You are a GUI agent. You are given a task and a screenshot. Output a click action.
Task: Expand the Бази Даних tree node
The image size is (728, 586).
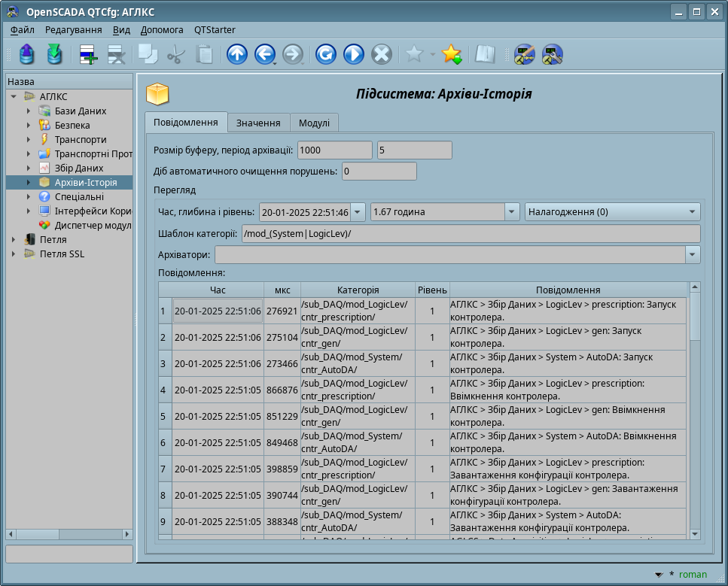pos(29,111)
